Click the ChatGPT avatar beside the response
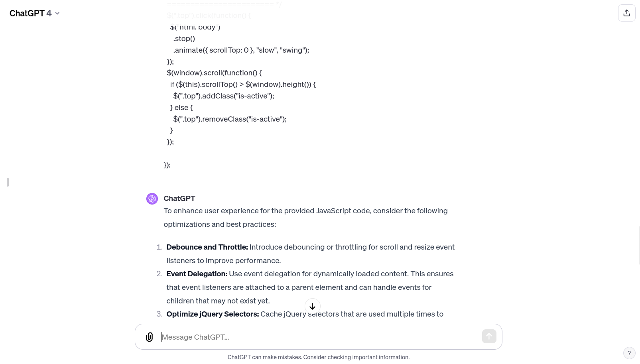 [x=152, y=199]
